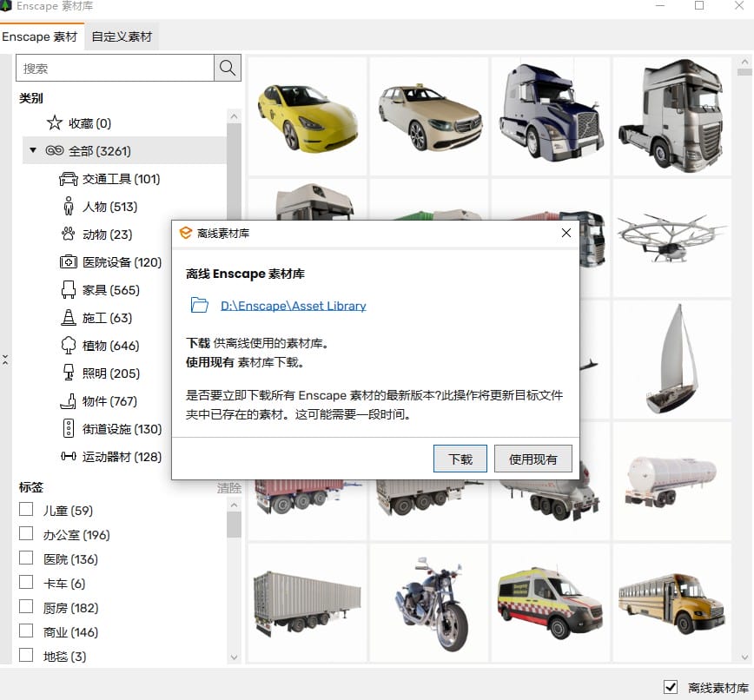
Task: Click the objects category icon
Action: pos(69,401)
